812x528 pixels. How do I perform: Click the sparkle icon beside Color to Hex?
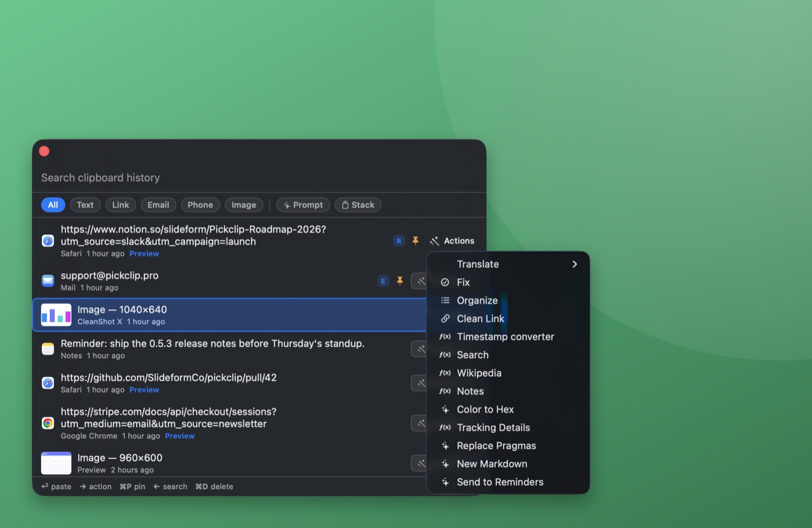(445, 410)
